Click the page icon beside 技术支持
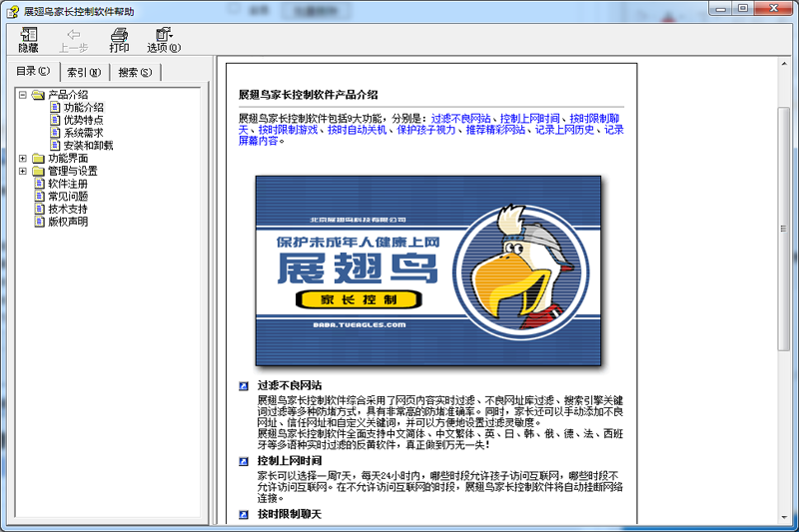The height and width of the screenshot is (532, 799). click(x=40, y=210)
